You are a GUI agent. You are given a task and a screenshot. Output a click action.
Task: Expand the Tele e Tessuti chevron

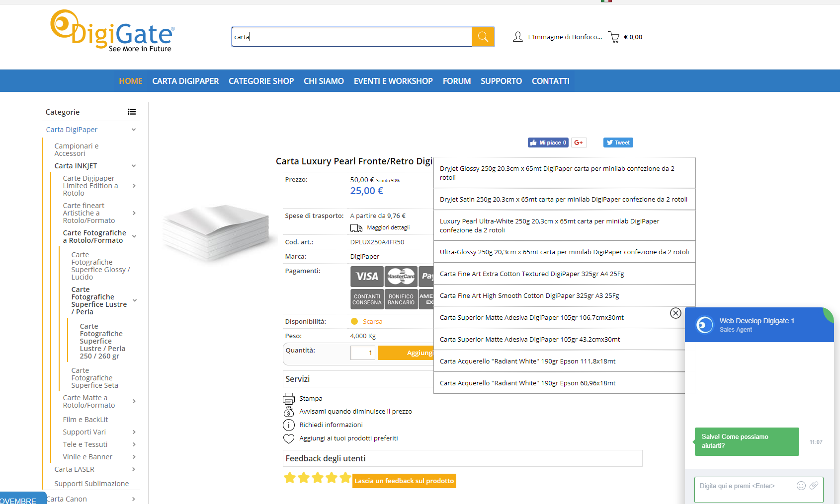(134, 444)
